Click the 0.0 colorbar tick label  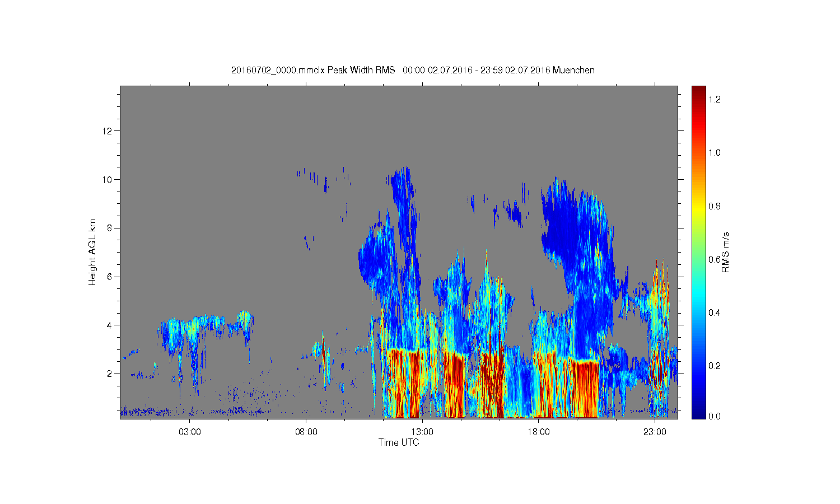tap(715, 417)
